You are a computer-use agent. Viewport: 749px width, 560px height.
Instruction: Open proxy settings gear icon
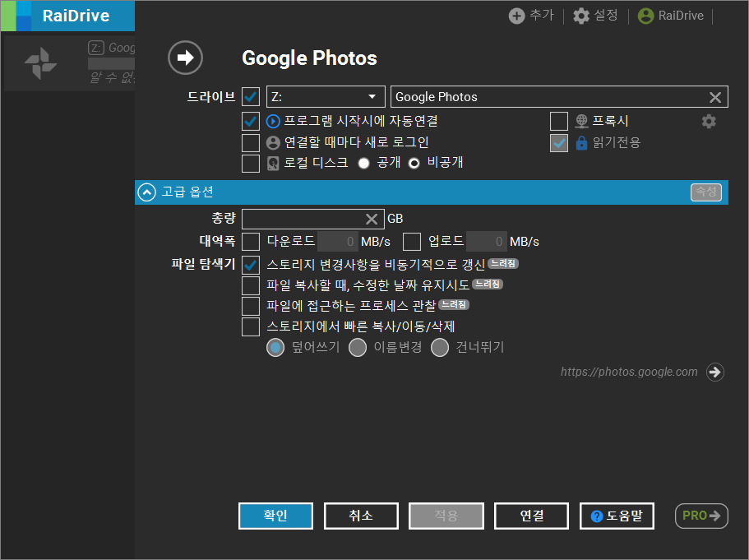709,122
